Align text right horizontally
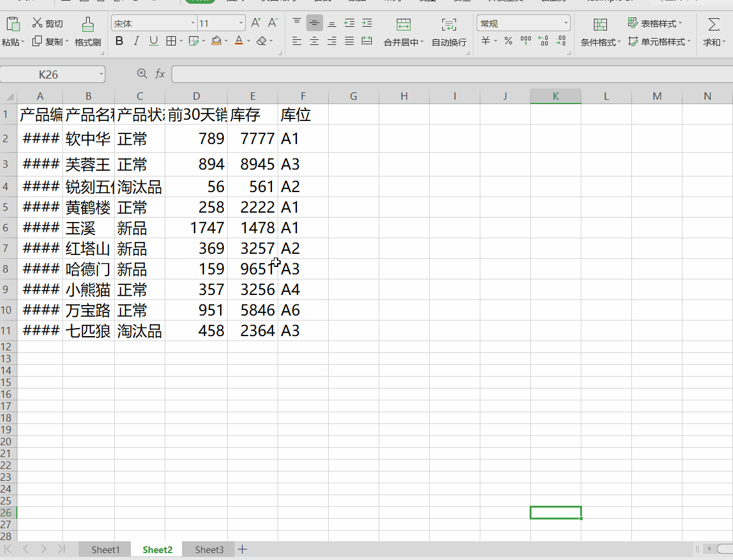 point(331,41)
